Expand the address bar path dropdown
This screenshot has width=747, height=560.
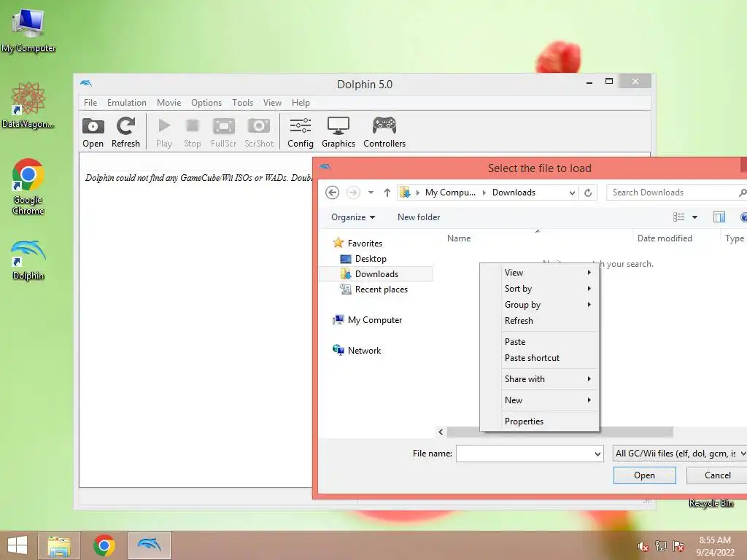572,192
